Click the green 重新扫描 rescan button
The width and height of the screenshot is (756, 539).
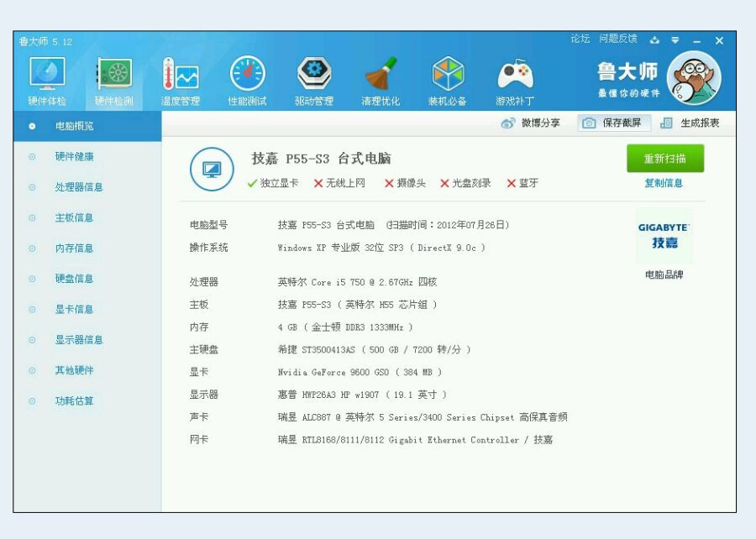665,158
